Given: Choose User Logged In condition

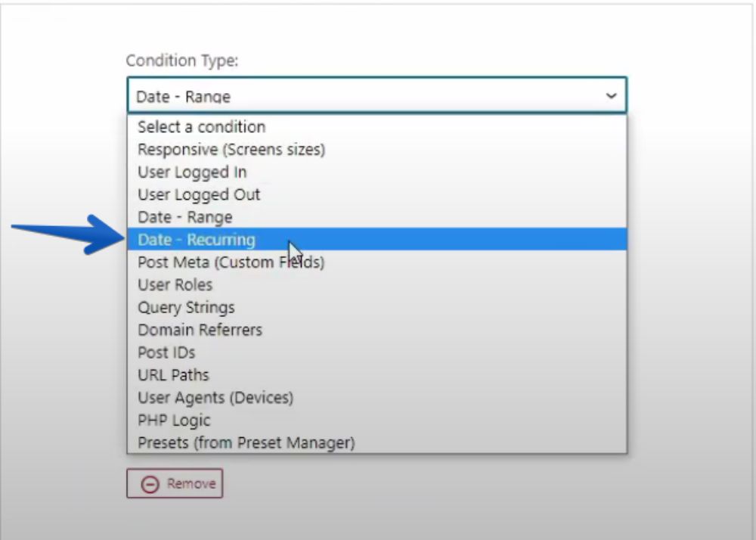Looking at the screenshot, I should (x=377, y=172).
